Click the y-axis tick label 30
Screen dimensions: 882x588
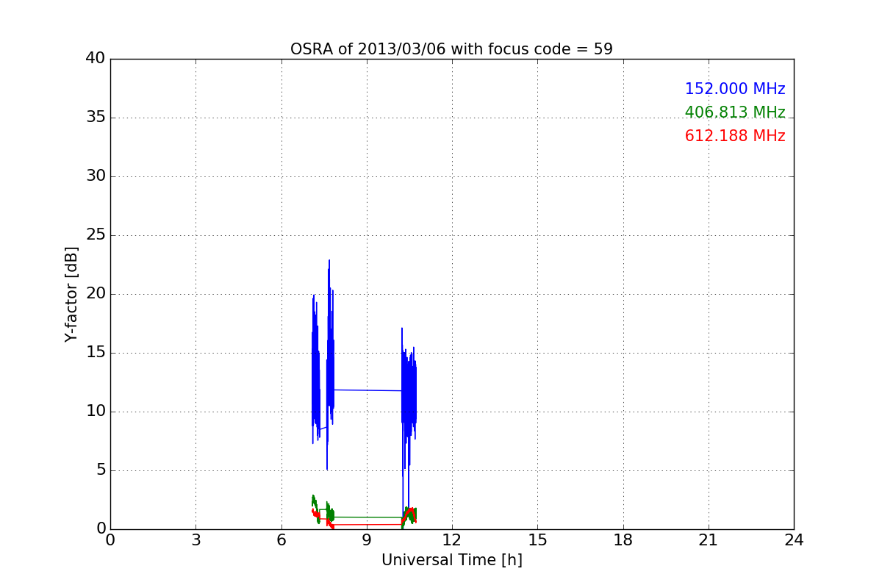click(96, 176)
